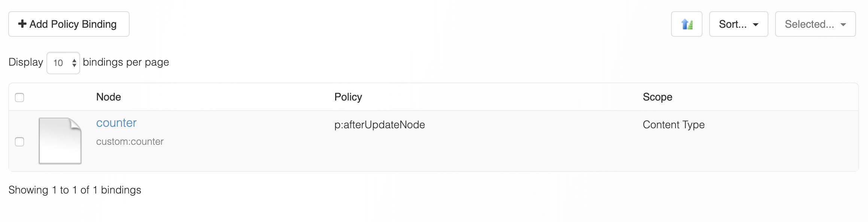Click the Policy column header
Image resolution: width=868 pixels, height=222 pixels.
(348, 97)
